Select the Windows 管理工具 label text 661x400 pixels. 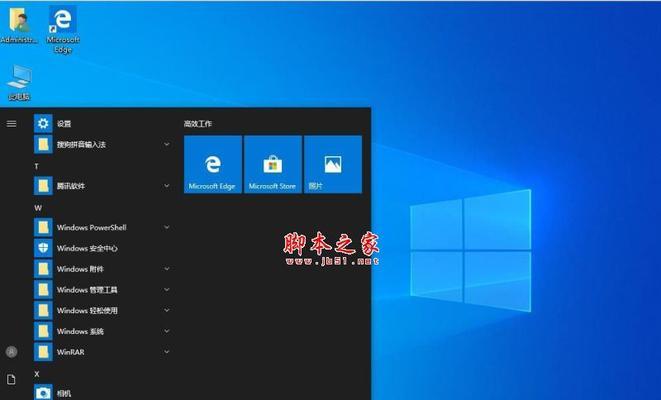87,290
